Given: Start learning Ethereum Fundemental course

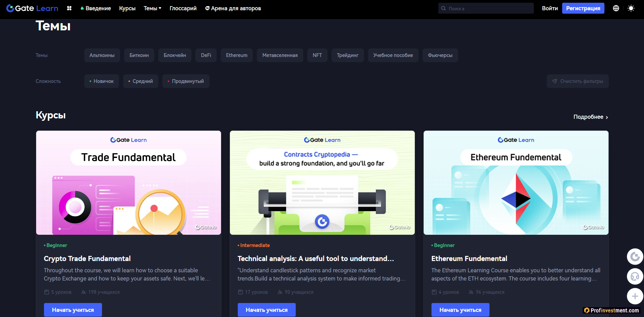Looking at the screenshot, I should pyautogui.click(x=460, y=310).
